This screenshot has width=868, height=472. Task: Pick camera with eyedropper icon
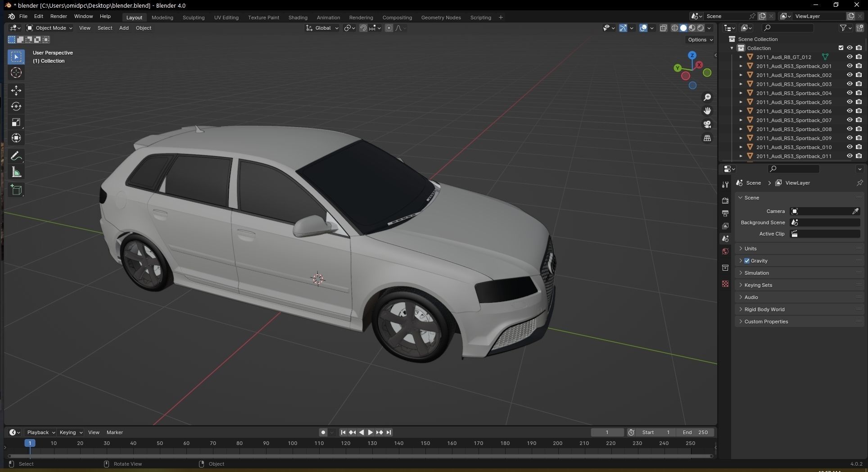tap(855, 211)
